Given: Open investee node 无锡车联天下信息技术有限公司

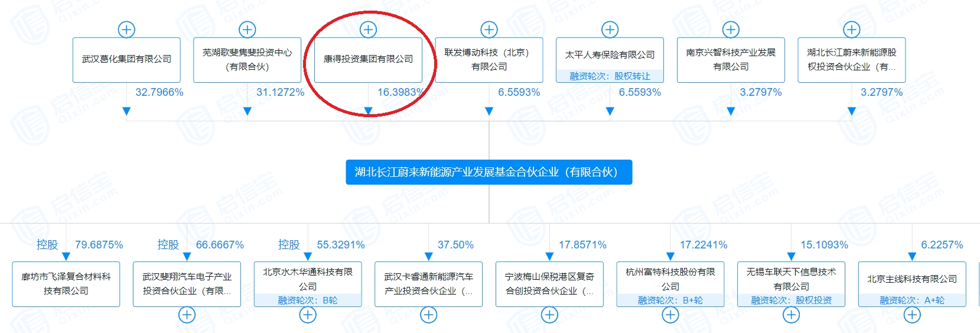Looking at the screenshot, I should click(791, 284).
